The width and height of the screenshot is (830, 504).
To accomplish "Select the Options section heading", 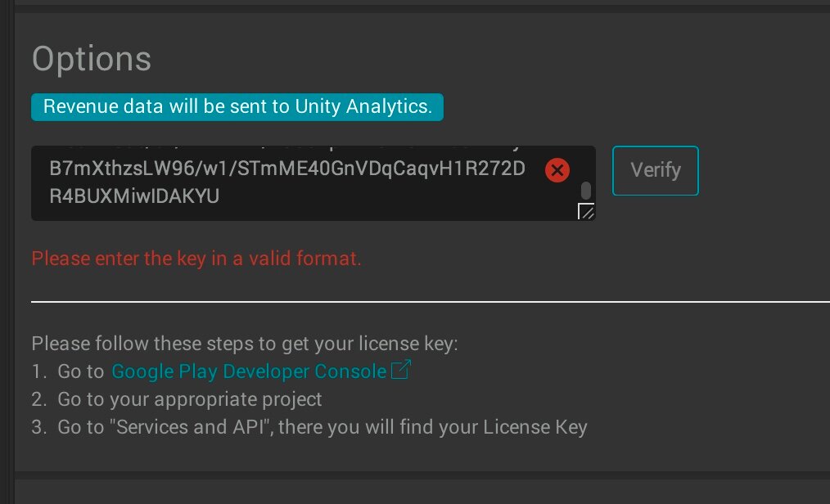I will [91, 58].
